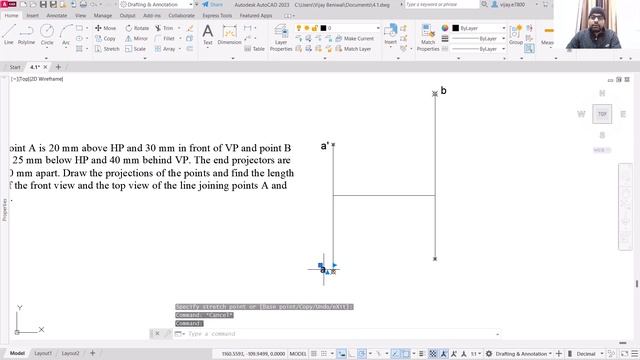
Task: Select the Line tool
Action: (9, 34)
